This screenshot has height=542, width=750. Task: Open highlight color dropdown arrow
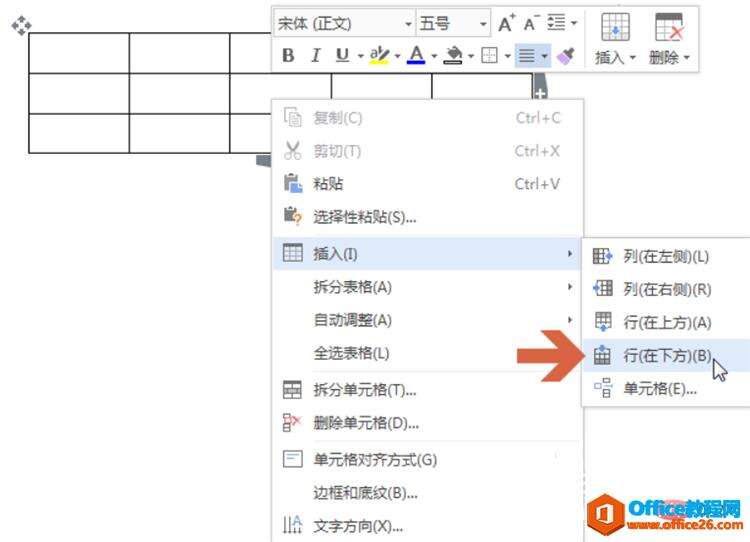tap(397, 56)
